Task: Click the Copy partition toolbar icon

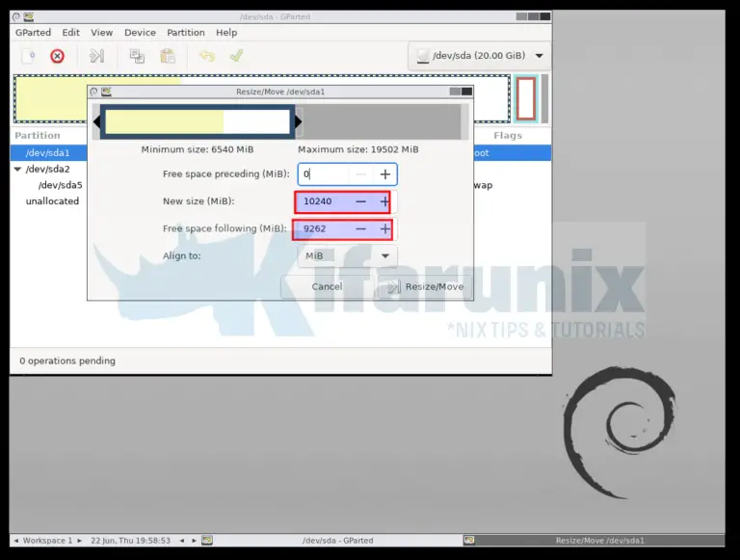Action: tap(137, 56)
